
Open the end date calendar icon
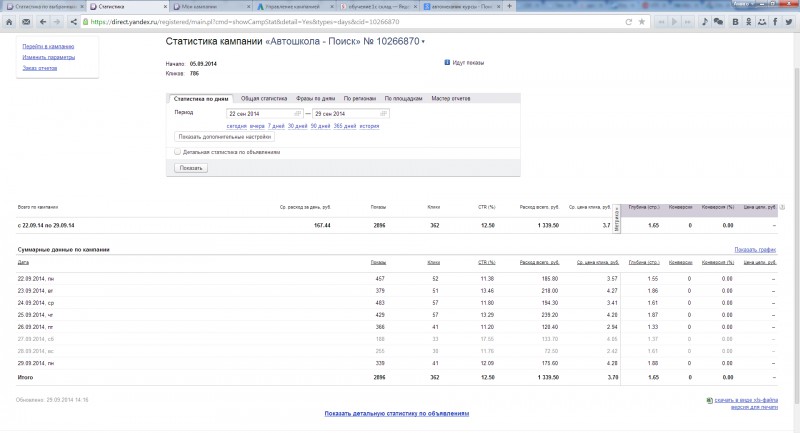(x=384, y=114)
